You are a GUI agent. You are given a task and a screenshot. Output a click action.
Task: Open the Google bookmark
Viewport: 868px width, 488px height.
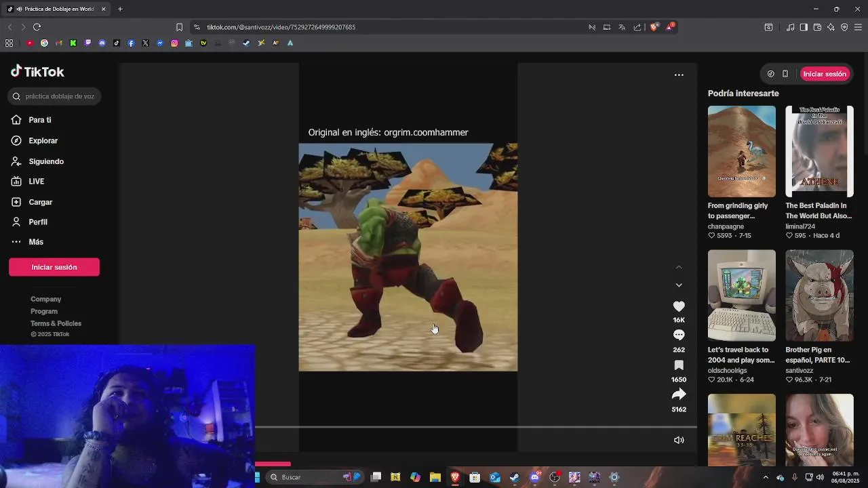(44, 43)
